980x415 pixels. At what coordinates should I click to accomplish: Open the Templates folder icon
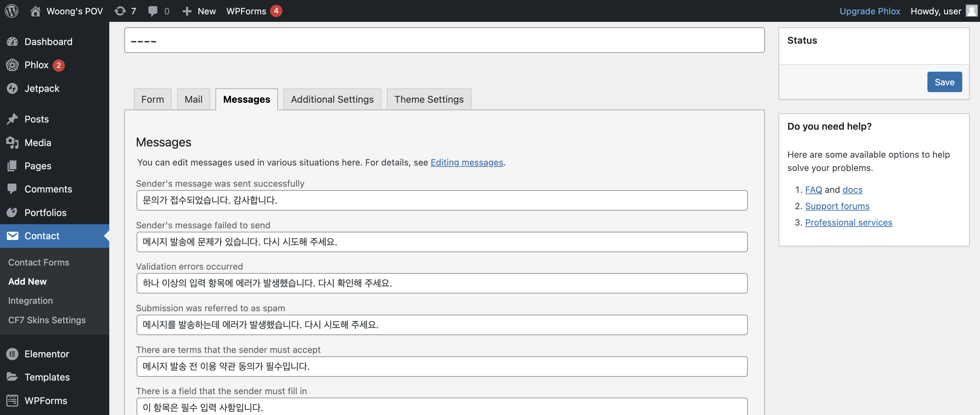coord(12,377)
